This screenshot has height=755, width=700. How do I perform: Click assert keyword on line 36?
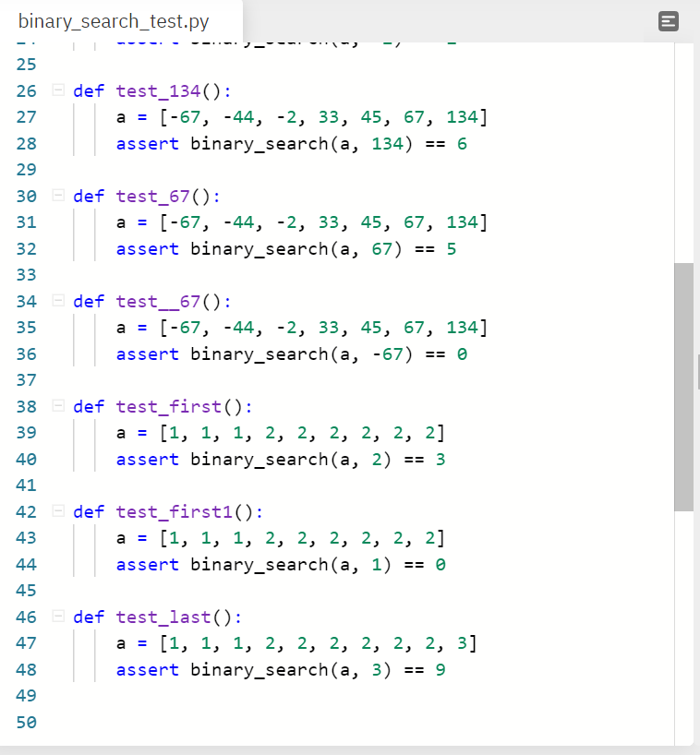148,354
